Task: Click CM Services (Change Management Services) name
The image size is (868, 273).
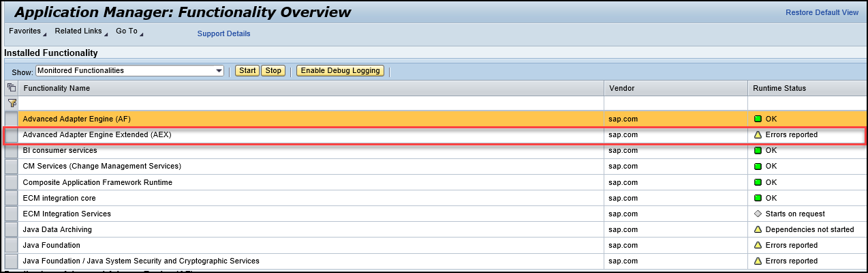Action: 102,166
